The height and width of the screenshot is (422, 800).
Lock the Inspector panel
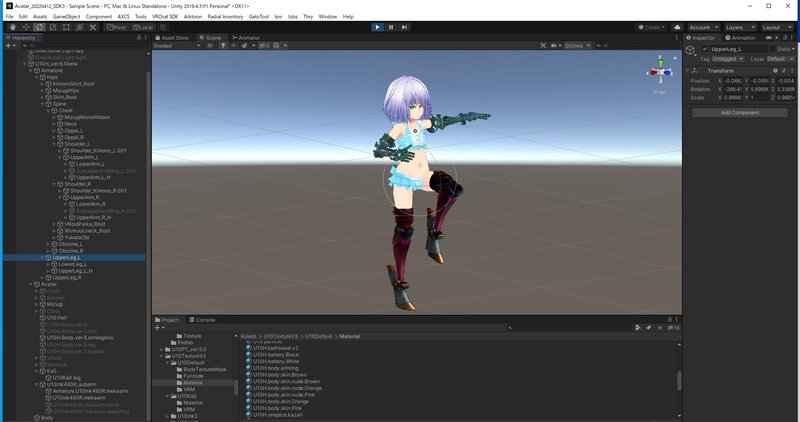785,38
